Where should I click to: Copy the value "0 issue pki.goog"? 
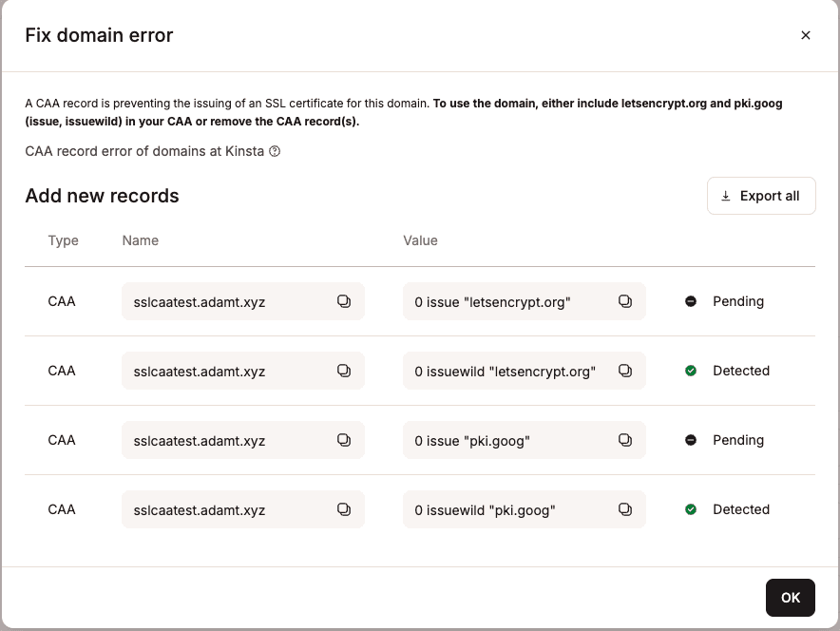tap(625, 440)
